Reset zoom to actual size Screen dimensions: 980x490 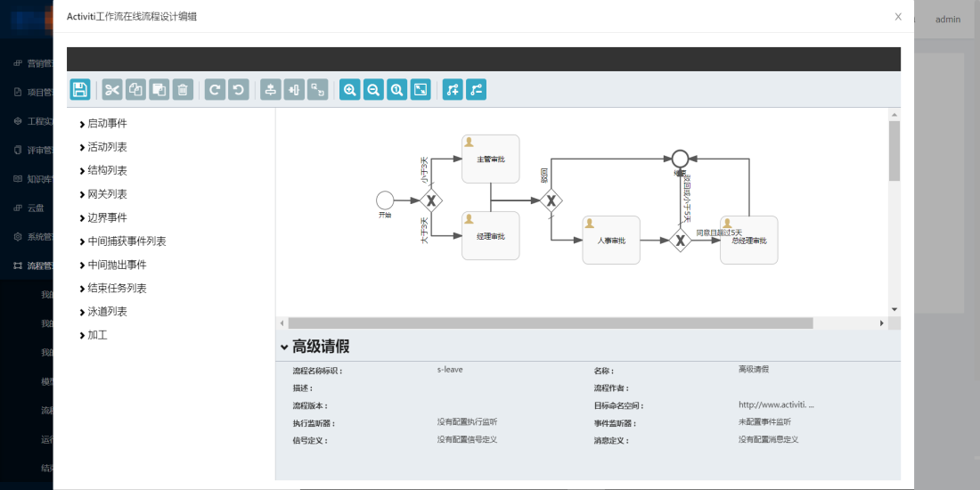click(x=396, y=89)
